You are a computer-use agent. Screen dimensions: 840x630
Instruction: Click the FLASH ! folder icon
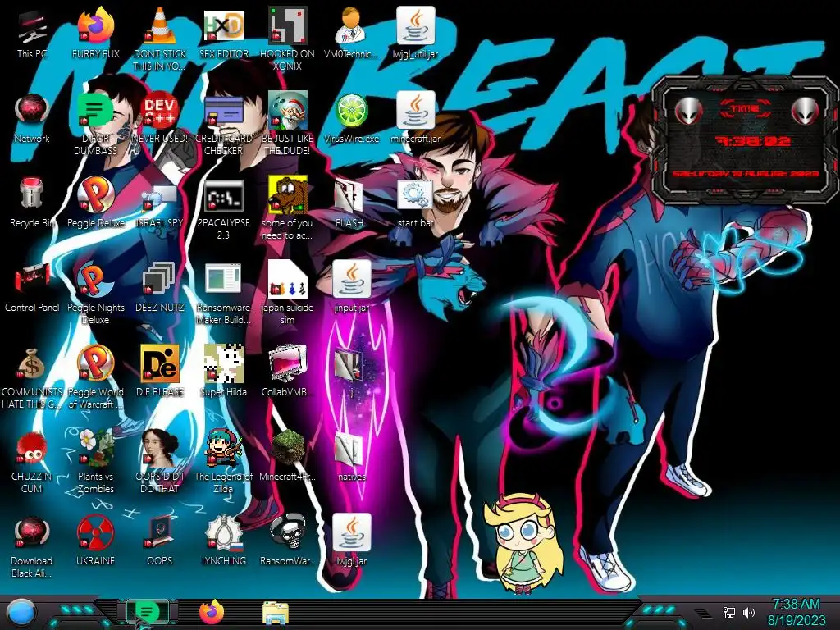(351, 203)
